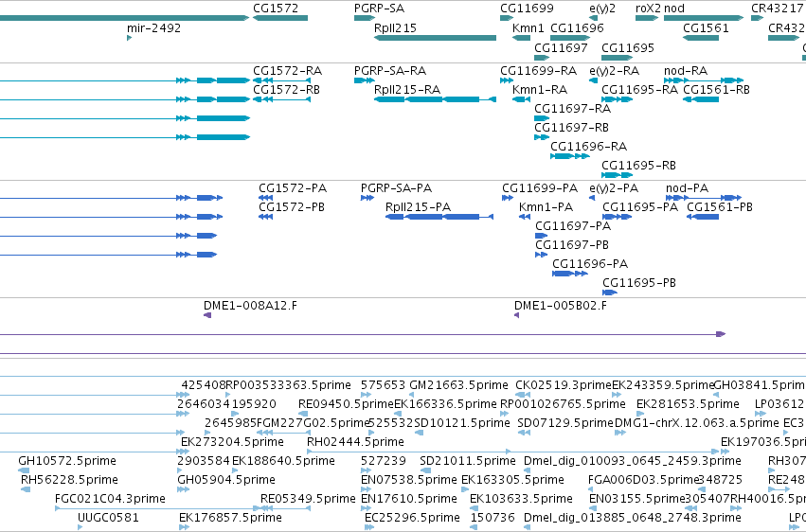Select the CG11695-RB transcript label
The height and width of the screenshot is (532, 806).
coord(638,166)
